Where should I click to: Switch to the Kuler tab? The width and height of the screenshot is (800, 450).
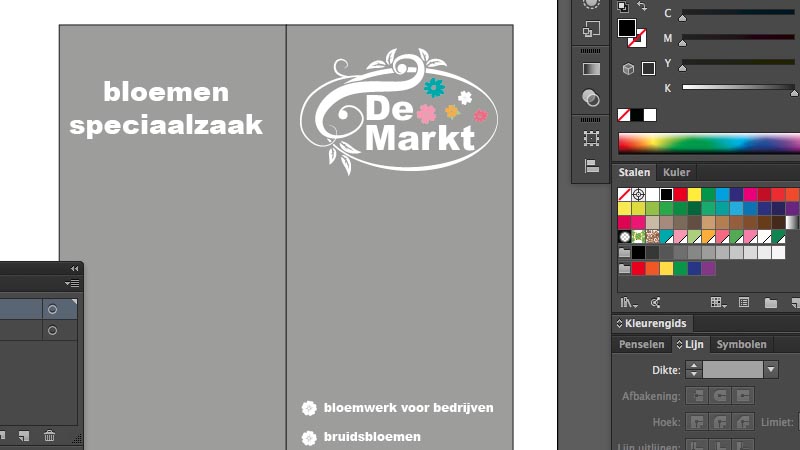pos(676,173)
